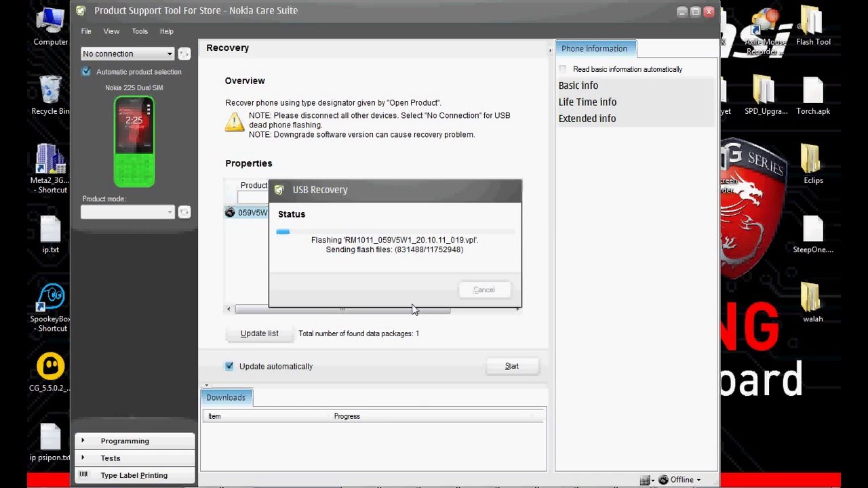Open the Recycle Bin desktop icon

click(50, 95)
